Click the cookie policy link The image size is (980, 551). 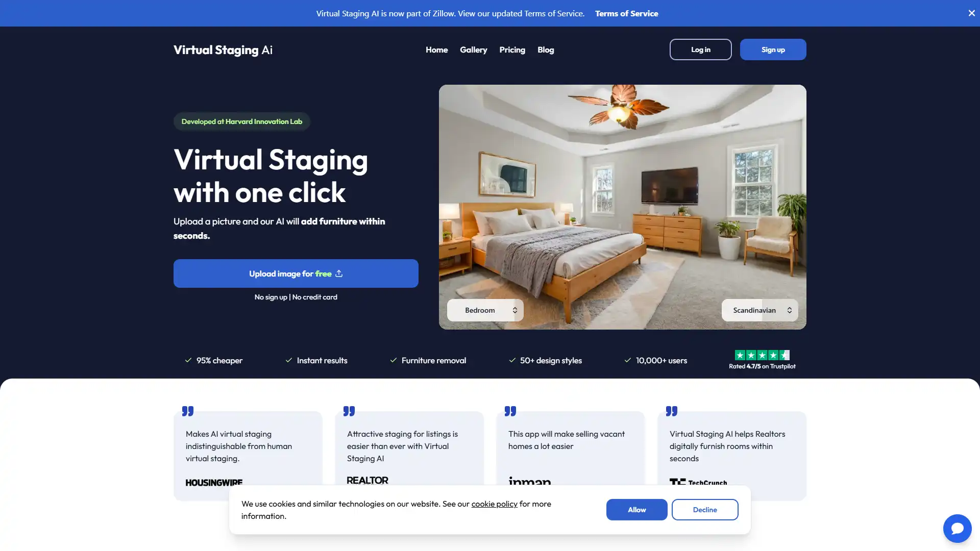click(x=494, y=504)
